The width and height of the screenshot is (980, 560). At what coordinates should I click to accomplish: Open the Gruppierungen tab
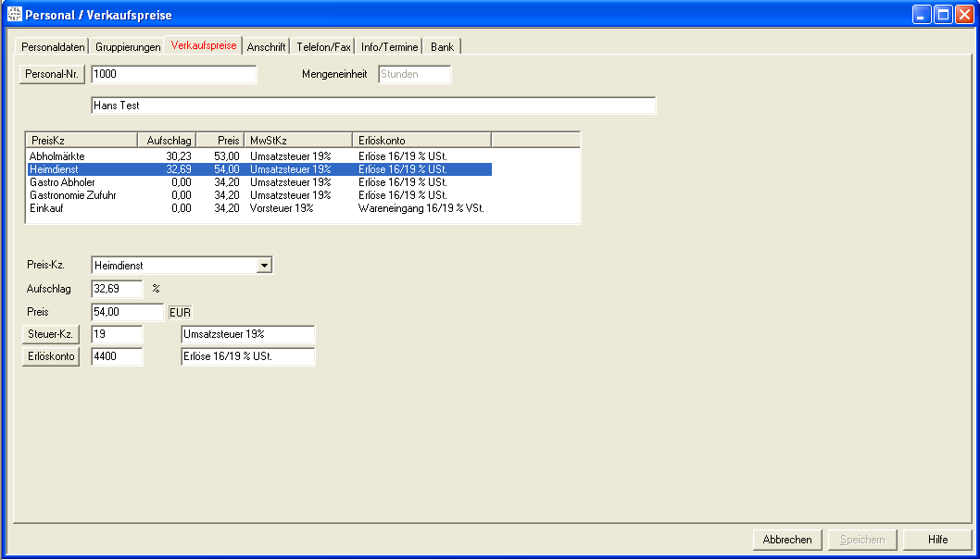pyautogui.click(x=128, y=47)
